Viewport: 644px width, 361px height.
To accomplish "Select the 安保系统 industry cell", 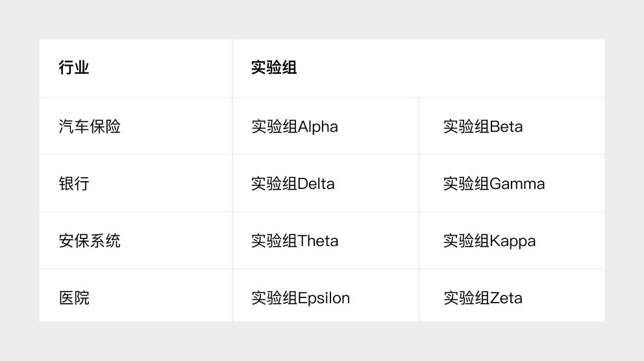I will point(136,240).
